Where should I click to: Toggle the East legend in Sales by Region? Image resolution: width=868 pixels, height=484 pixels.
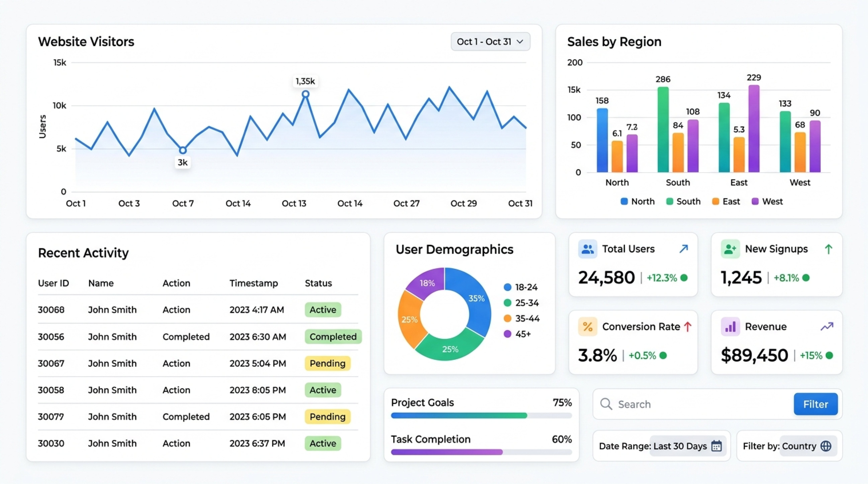(x=726, y=201)
